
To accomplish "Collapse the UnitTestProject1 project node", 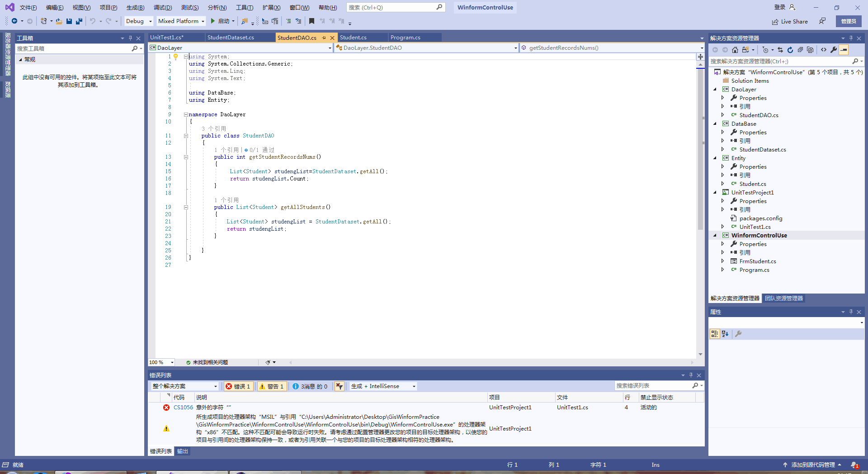I will pyautogui.click(x=715, y=193).
